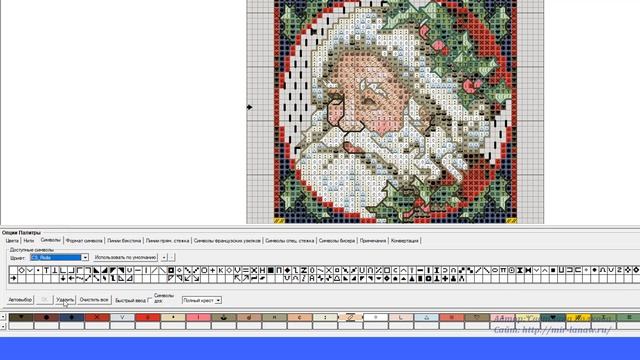640x360 pixels.
Task: Open the Примечания tab
Action: [x=373, y=241]
